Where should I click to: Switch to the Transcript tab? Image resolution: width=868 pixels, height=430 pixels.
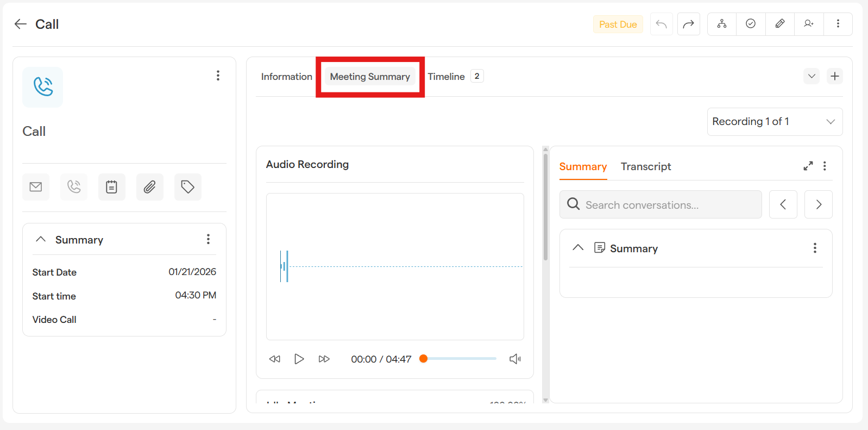point(645,167)
